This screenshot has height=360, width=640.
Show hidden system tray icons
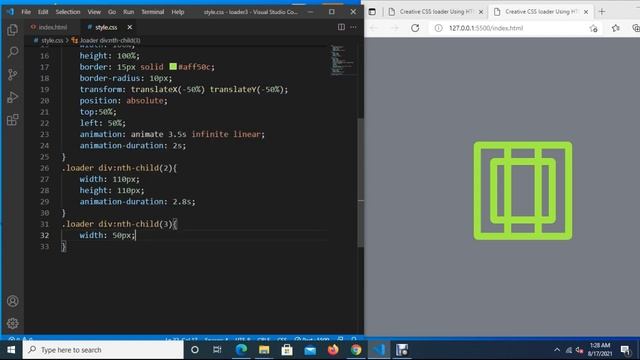(557, 350)
